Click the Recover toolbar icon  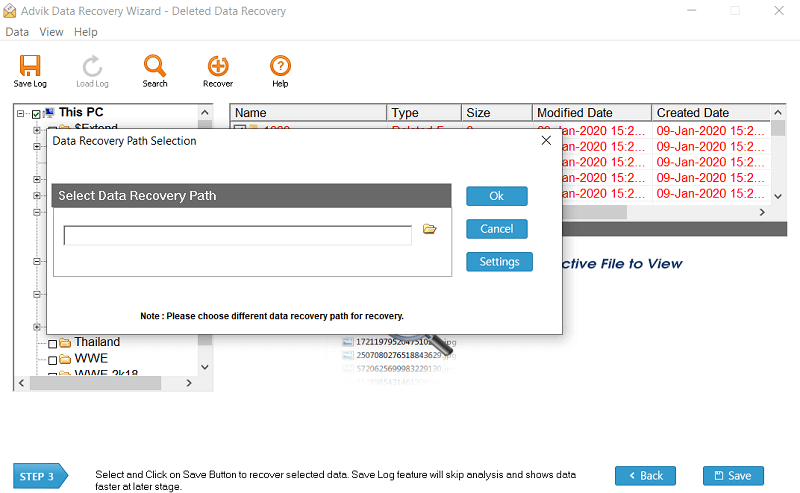click(x=218, y=66)
